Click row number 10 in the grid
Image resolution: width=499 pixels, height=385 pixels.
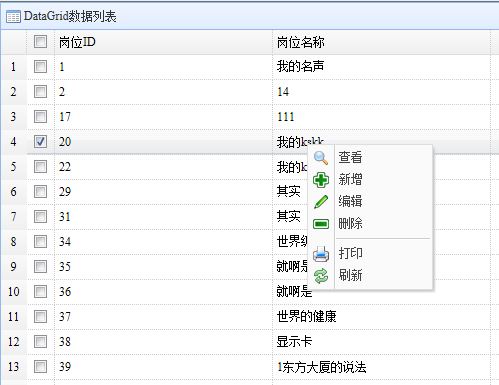(14, 292)
